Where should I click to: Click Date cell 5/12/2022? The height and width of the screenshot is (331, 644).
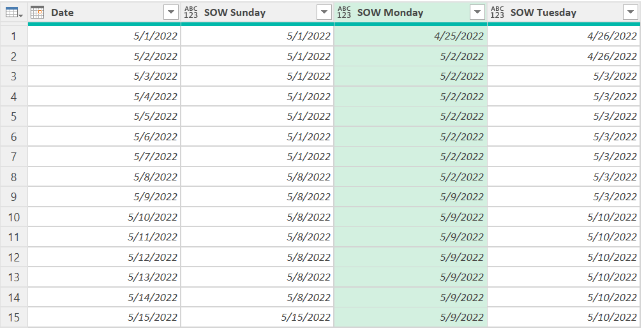click(x=104, y=257)
